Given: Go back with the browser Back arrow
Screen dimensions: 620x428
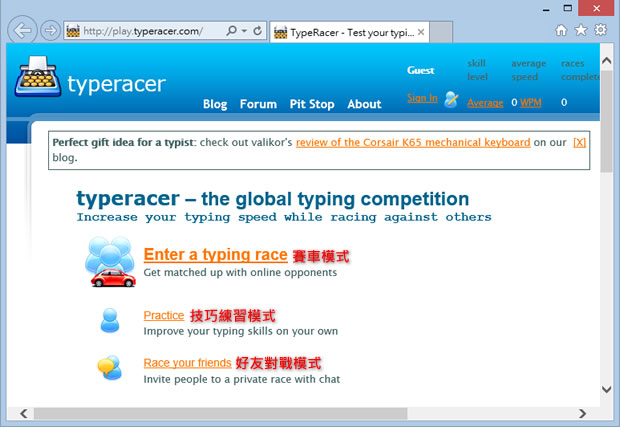Looking at the screenshot, I should [22, 30].
